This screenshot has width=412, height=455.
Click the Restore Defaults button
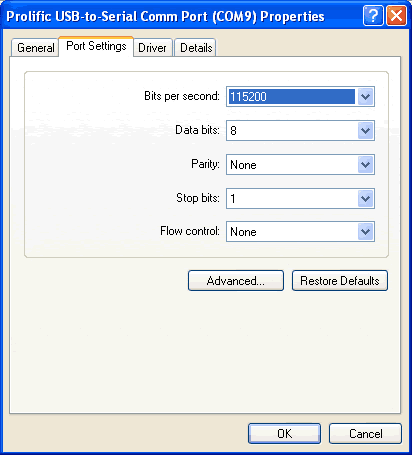[340, 281]
